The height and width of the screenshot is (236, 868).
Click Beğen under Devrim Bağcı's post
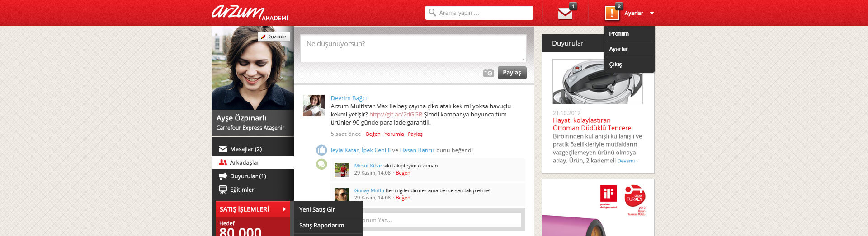[x=373, y=134]
